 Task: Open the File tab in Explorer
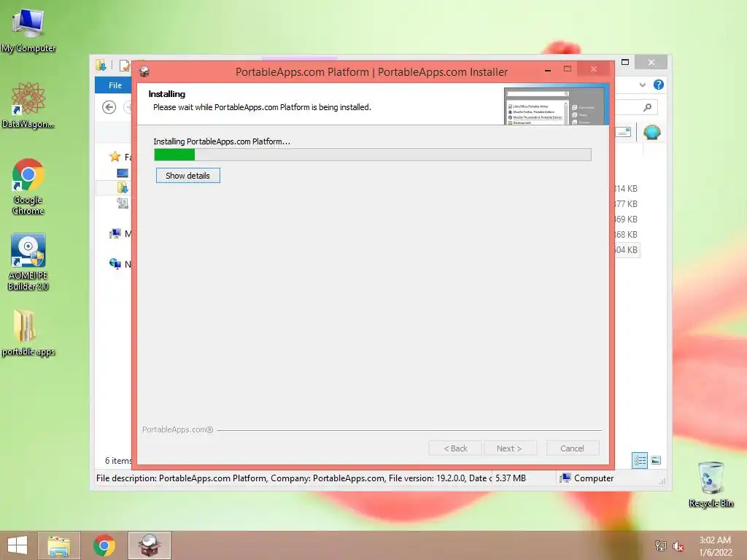point(115,85)
